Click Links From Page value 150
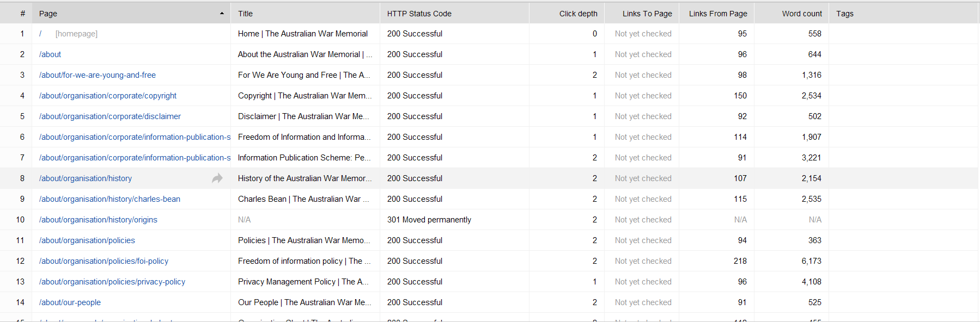 [740, 96]
